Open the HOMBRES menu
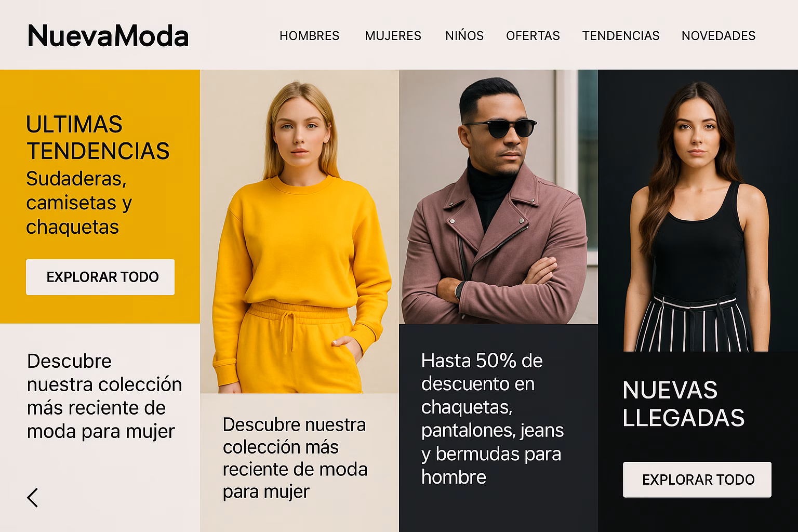This screenshot has height=532, width=798. click(x=309, y=36)
